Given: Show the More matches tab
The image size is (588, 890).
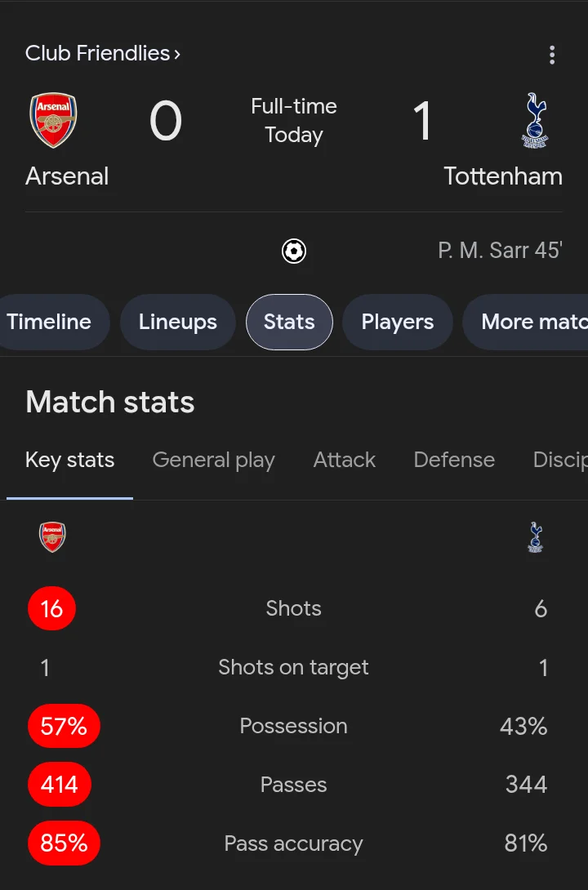Looking at the screenshot, I should tap(526, 322).
